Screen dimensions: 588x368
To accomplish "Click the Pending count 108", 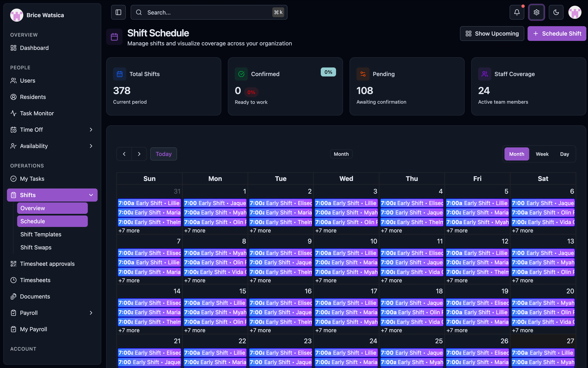I will 365,91.
